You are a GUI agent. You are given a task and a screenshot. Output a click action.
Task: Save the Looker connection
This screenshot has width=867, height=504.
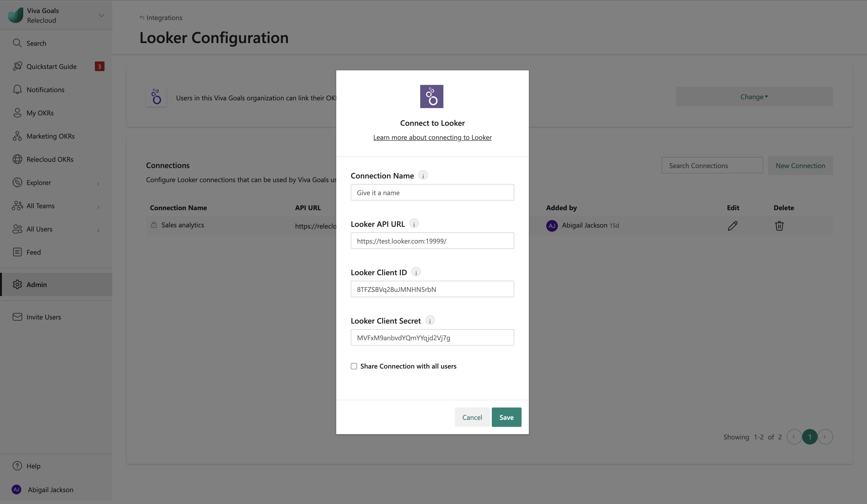click(x=507, y=417)
